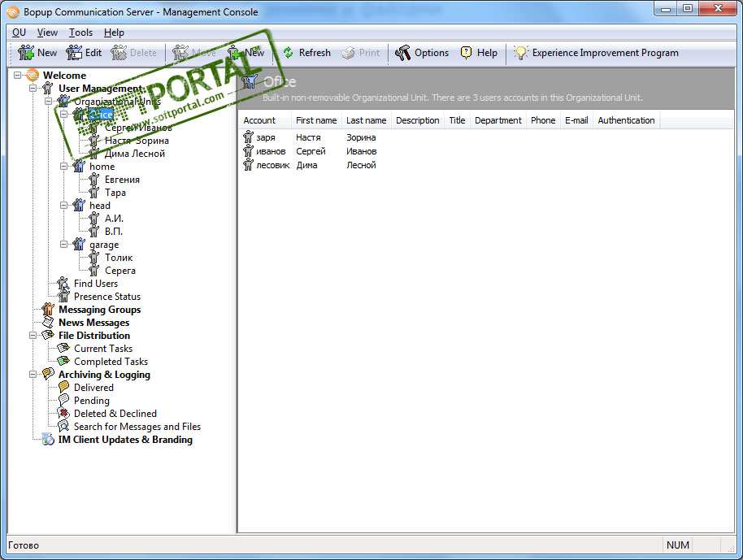Click the New OU toolbar icon
743x560 pixels.
tap(26, 53)
